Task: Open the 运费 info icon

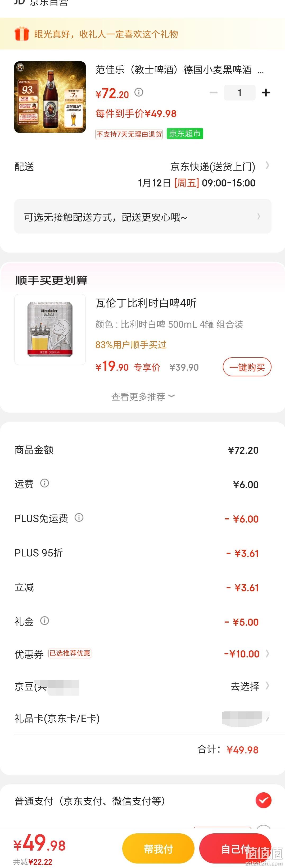Action: 44,483
